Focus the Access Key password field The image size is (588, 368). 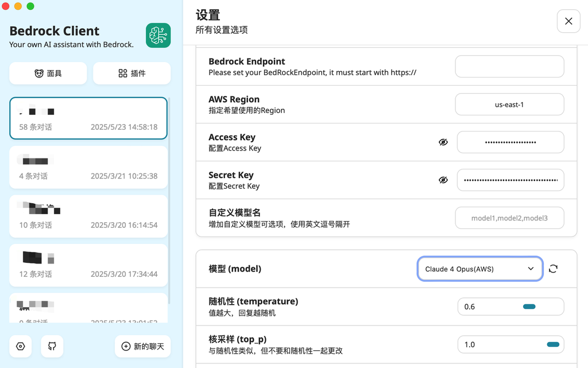[510, 142]
